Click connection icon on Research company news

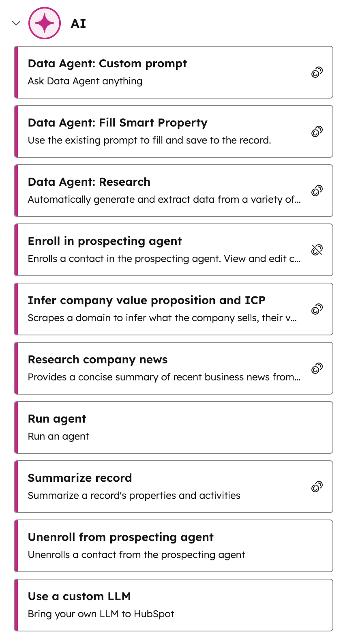tap(317, 368)
